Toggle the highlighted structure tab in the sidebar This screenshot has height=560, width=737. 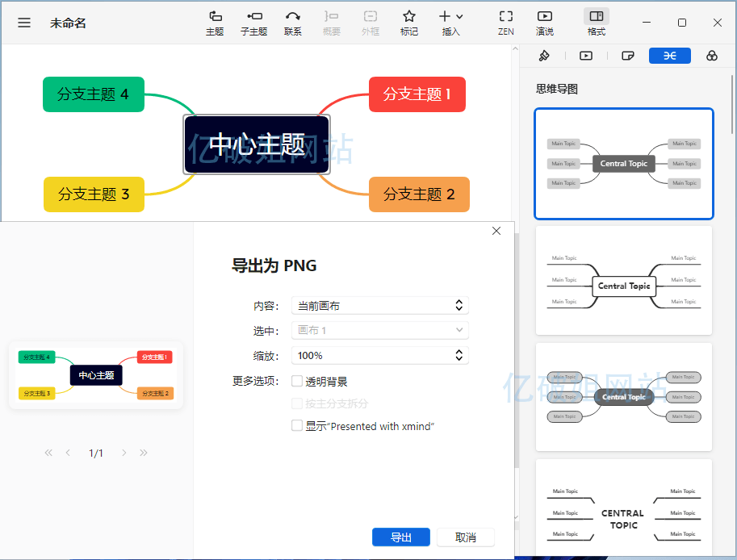point(669,55)
